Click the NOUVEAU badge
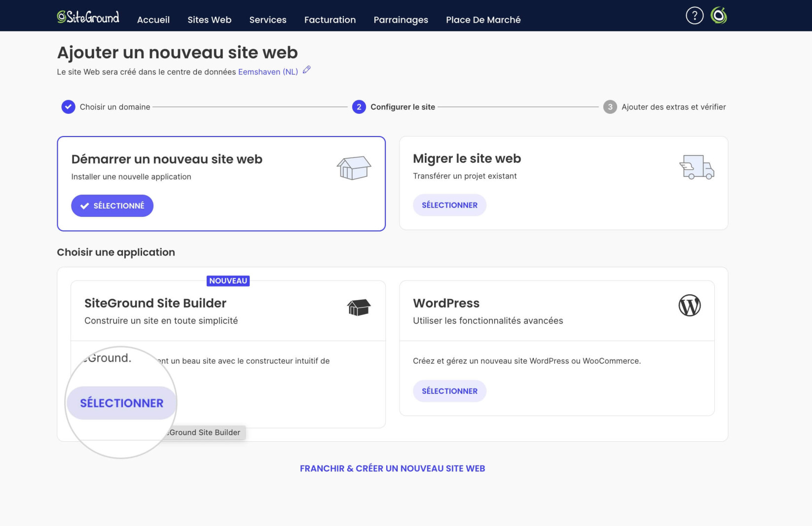 pyautogui.click(x=228, y=281)
